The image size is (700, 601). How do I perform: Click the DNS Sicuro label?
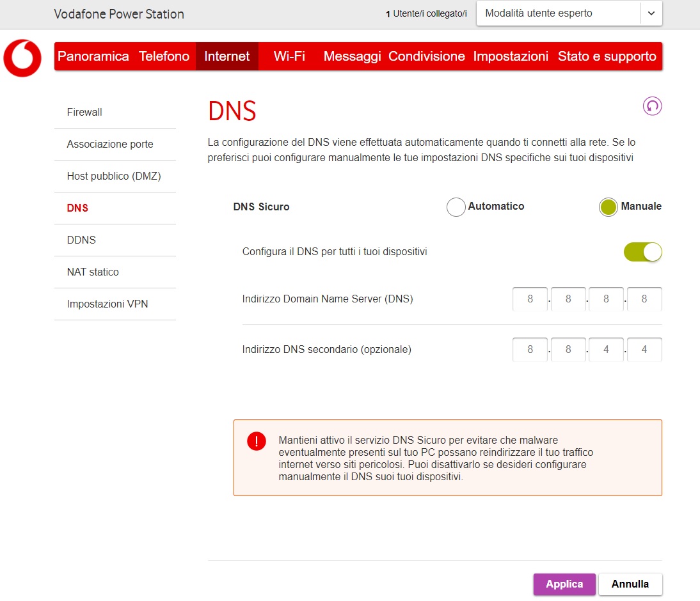point(261,207)
